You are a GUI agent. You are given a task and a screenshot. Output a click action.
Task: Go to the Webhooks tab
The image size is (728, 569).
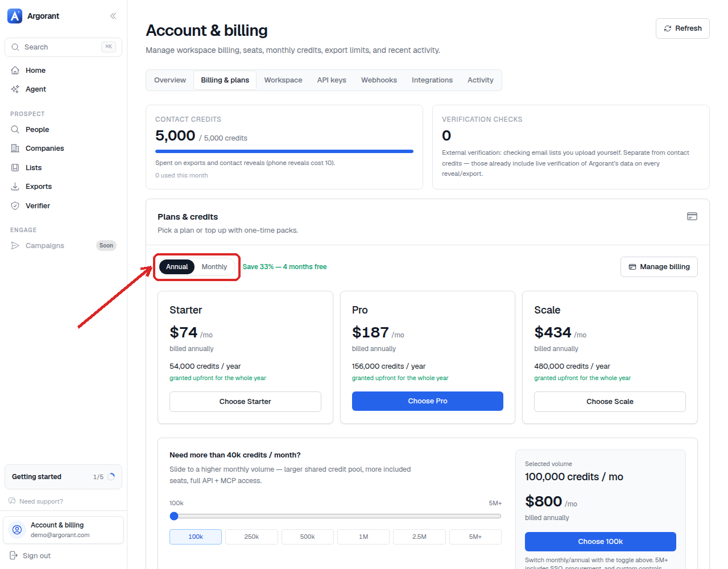[379, 80]
